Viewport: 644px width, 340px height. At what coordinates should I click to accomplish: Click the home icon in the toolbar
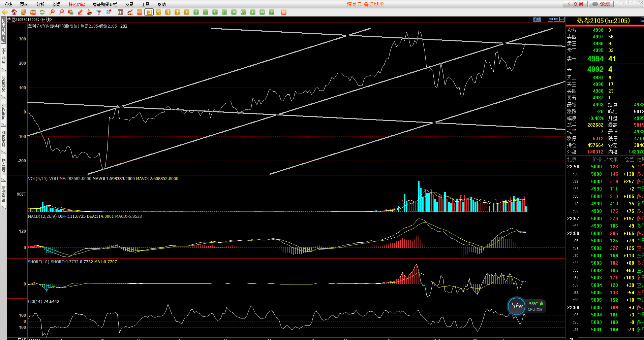point(14,12)
